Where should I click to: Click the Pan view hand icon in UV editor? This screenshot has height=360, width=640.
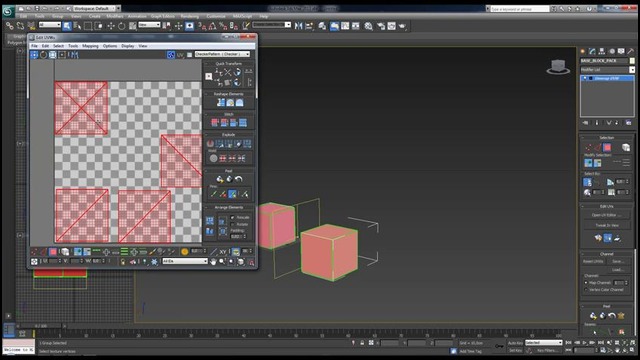point(213,262)
